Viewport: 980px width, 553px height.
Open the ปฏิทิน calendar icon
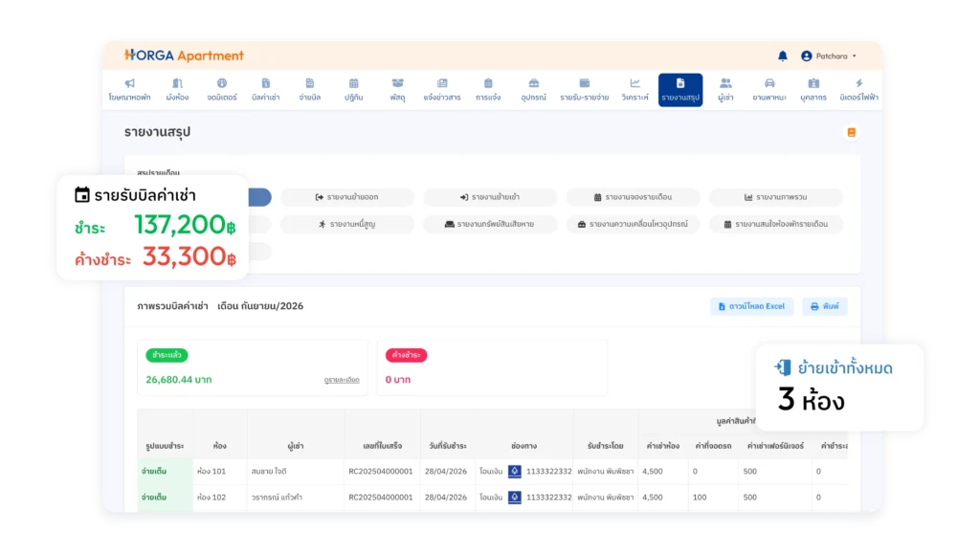pos(354,83)
